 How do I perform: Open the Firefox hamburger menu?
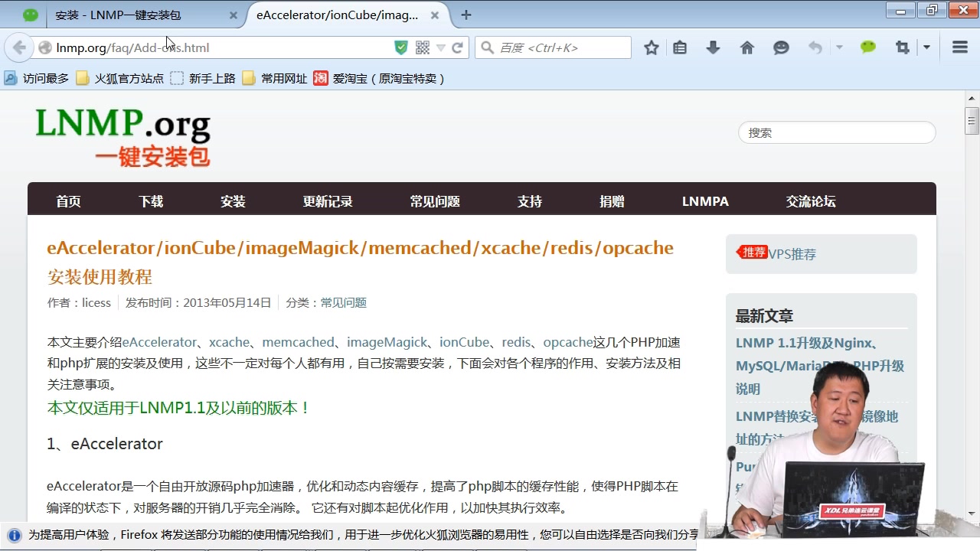pos(960,47)
